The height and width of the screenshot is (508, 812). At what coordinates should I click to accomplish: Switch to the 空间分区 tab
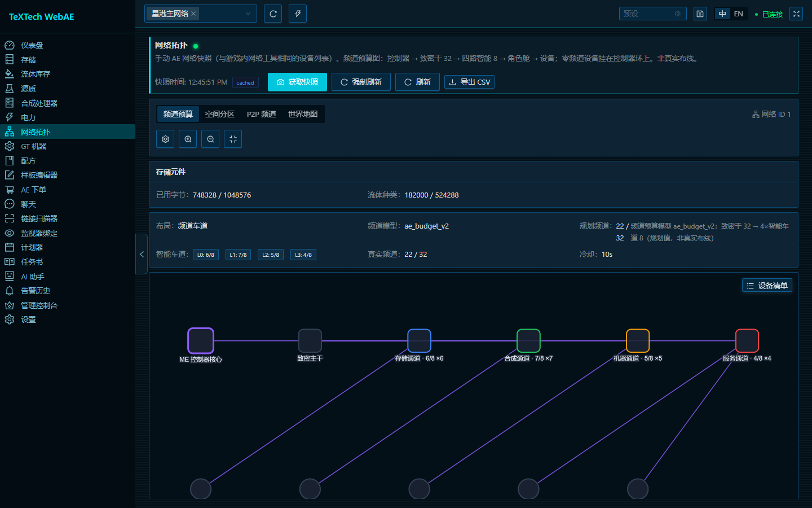(x=220, y=114)
